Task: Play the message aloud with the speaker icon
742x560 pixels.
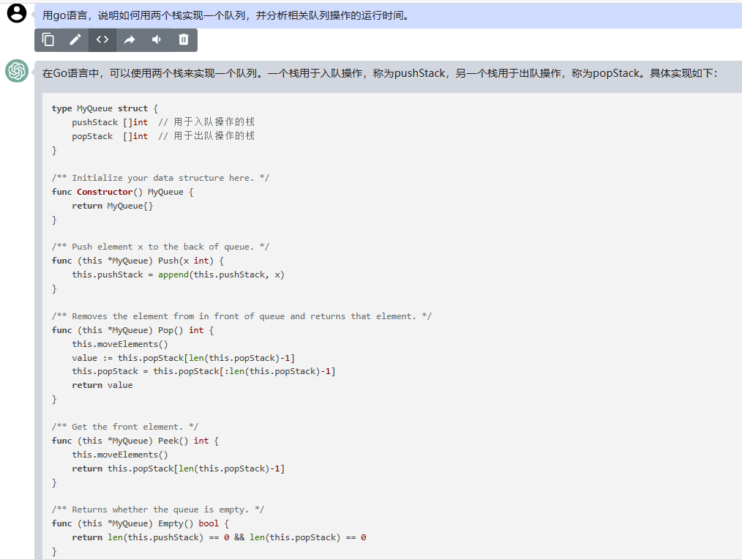Action: [x=157, y=40]
